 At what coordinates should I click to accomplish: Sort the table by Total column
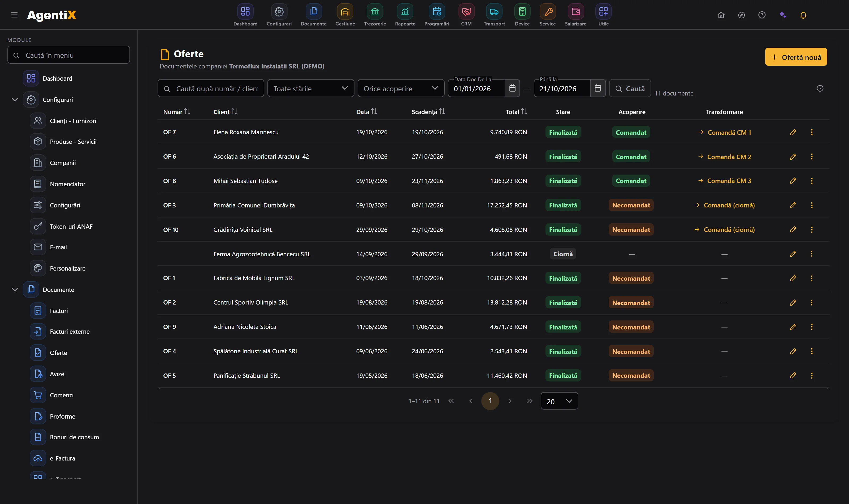pos(516,112)
